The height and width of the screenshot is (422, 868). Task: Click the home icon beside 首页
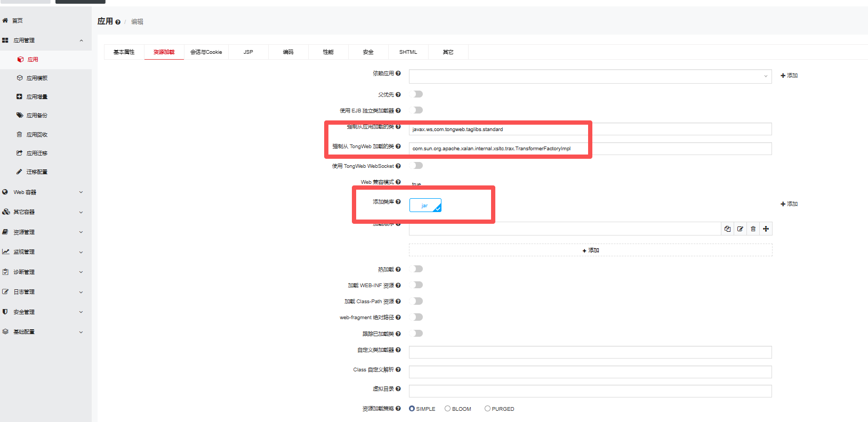tap(5, 20)
